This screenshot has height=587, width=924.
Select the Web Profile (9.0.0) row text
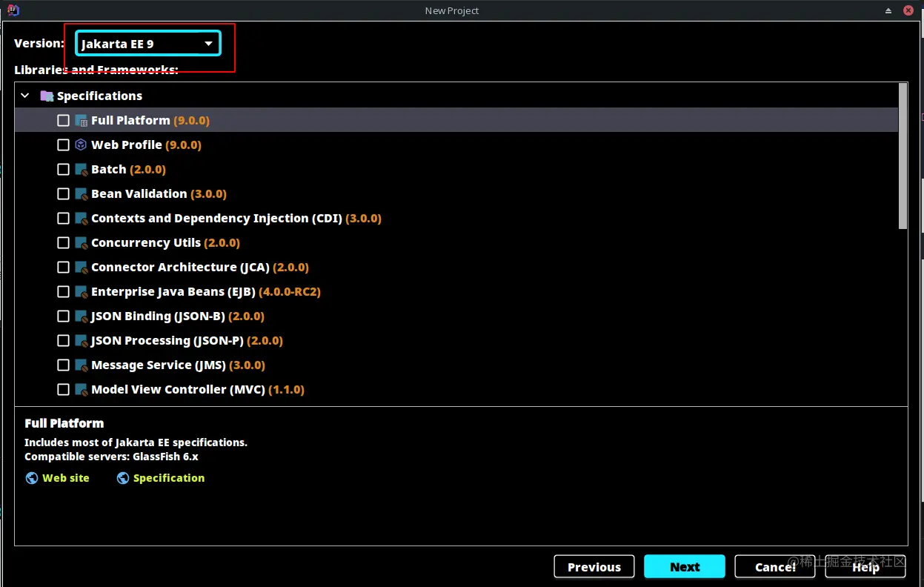[146, 145]
